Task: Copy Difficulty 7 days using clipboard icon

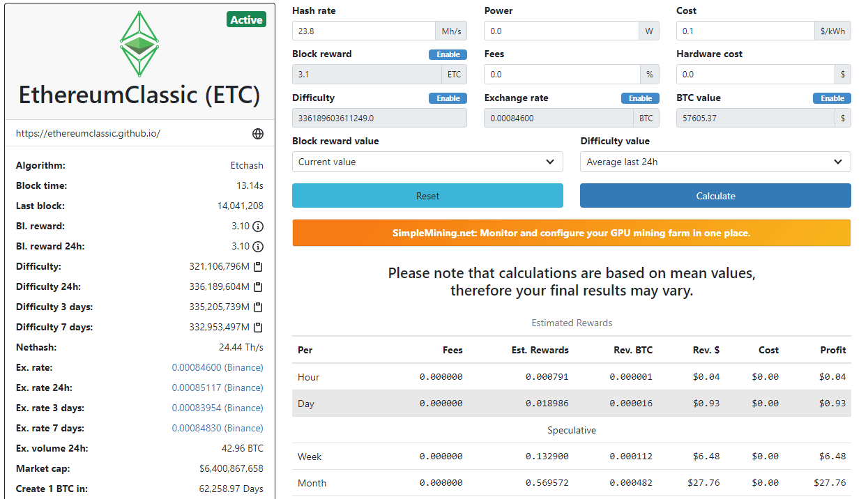Action: coord(258,328)
